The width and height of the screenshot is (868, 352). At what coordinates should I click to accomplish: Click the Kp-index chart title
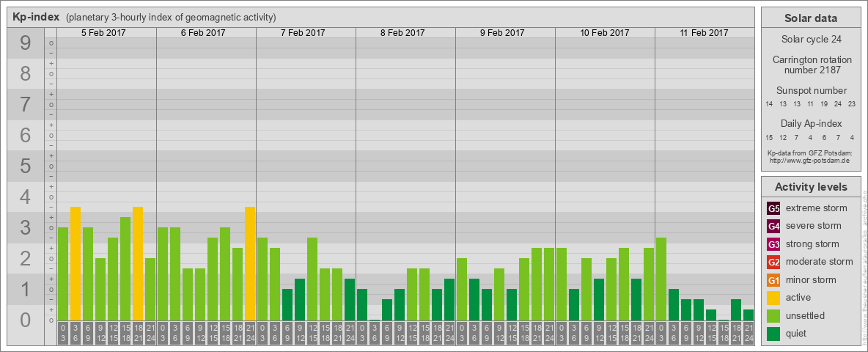point(36,17)
